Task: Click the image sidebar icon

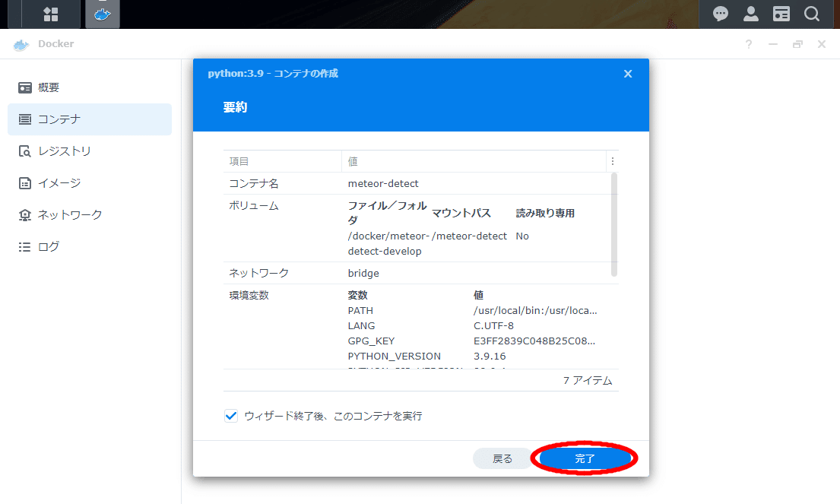Action: point(24,183)
